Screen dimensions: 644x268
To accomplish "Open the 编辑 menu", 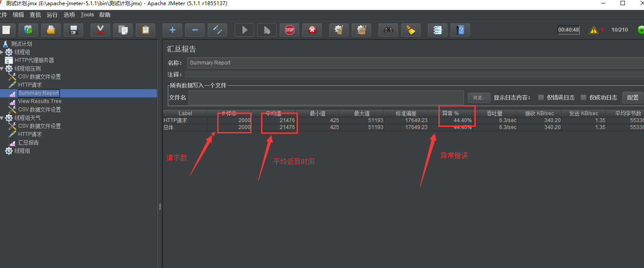I will click(18, 15).
